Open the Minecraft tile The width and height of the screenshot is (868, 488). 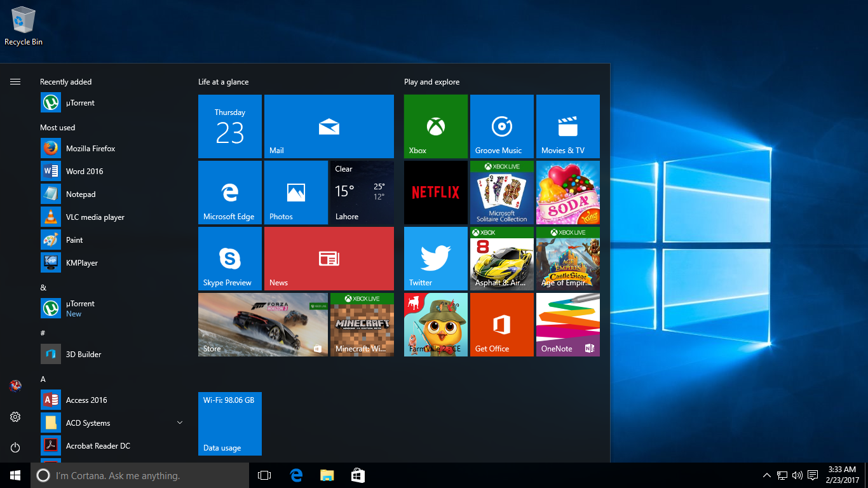click(x=362, y=325)
